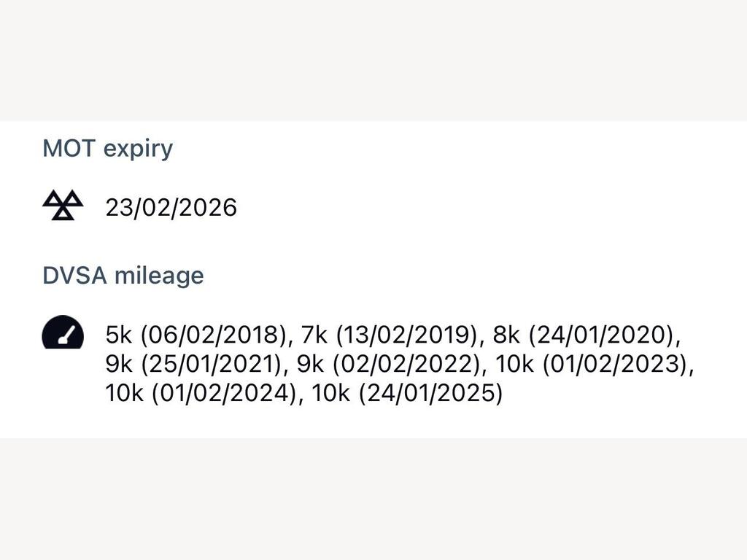Click the word mileage in heading

pos(159,276)
